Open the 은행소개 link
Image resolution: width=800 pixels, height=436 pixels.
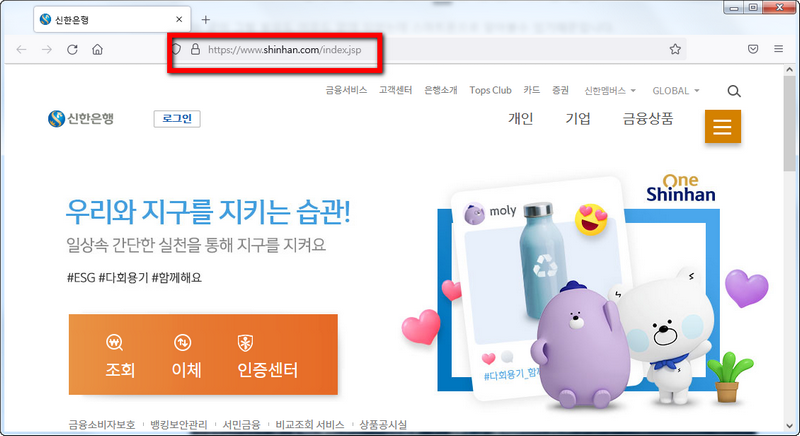441,90
